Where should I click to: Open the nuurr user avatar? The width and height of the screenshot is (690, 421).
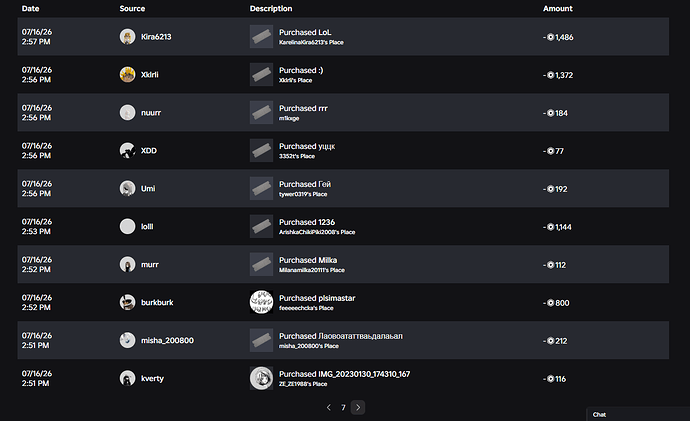click(127, 113)
